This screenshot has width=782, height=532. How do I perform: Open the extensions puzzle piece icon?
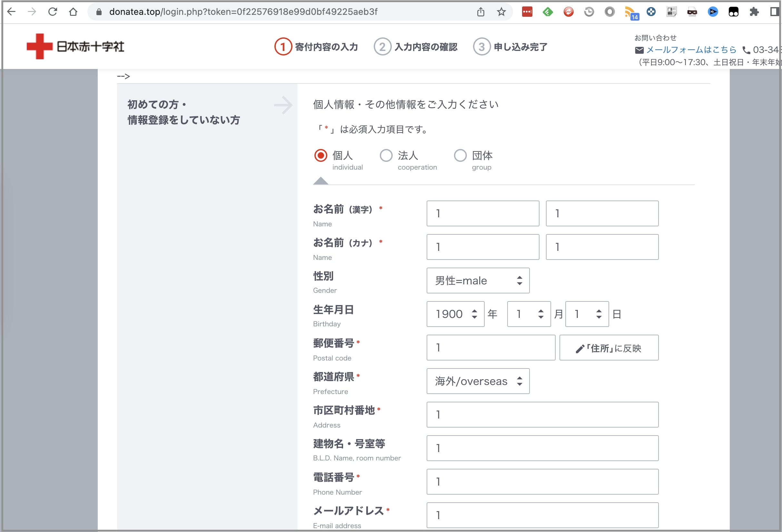coord(754,12)
